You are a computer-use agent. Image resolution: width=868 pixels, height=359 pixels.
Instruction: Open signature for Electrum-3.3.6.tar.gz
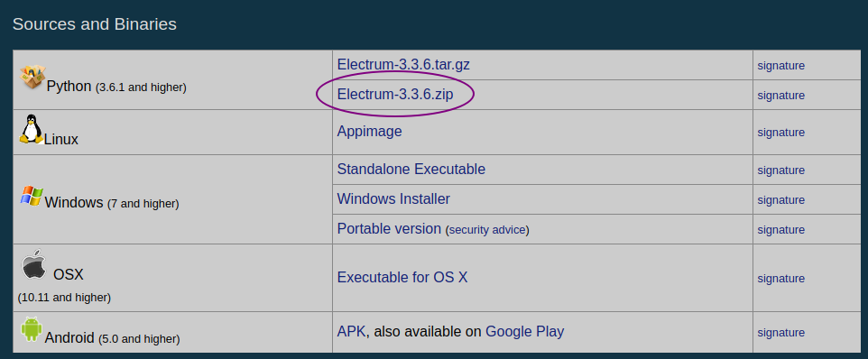[780, 66]
